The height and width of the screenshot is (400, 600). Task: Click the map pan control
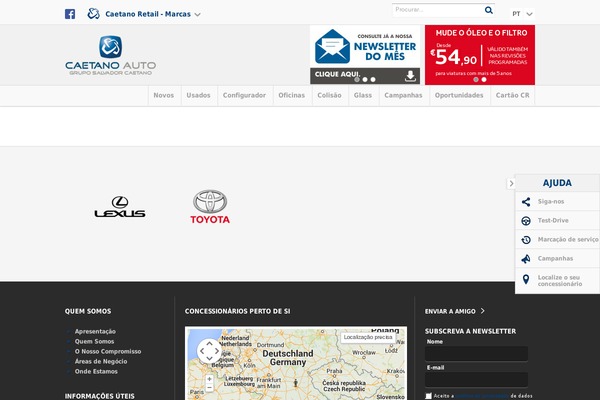pos(209,351)
